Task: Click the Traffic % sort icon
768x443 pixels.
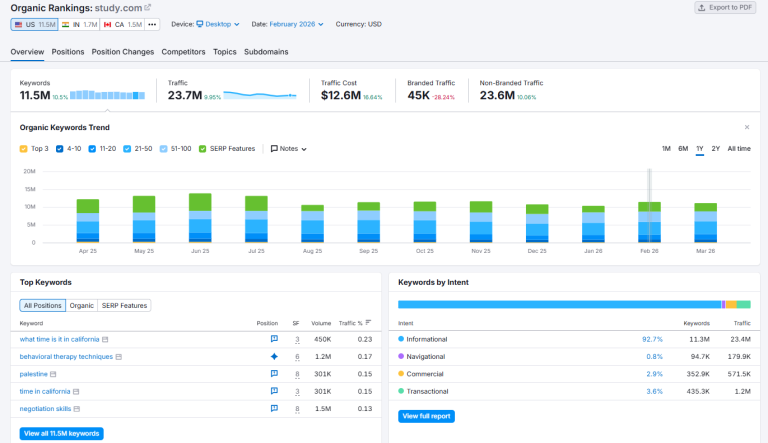Action: tap(368, 323)
